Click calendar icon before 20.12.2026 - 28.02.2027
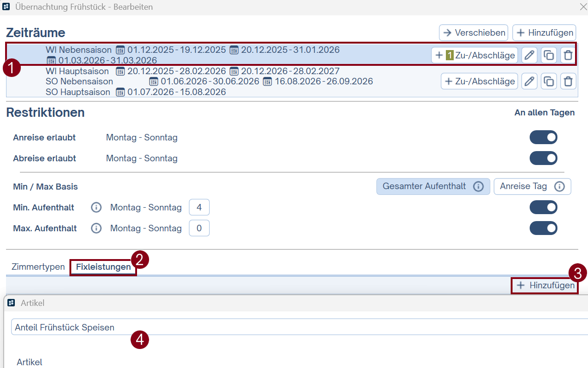The image size is (588, 368). pos(234,71)
